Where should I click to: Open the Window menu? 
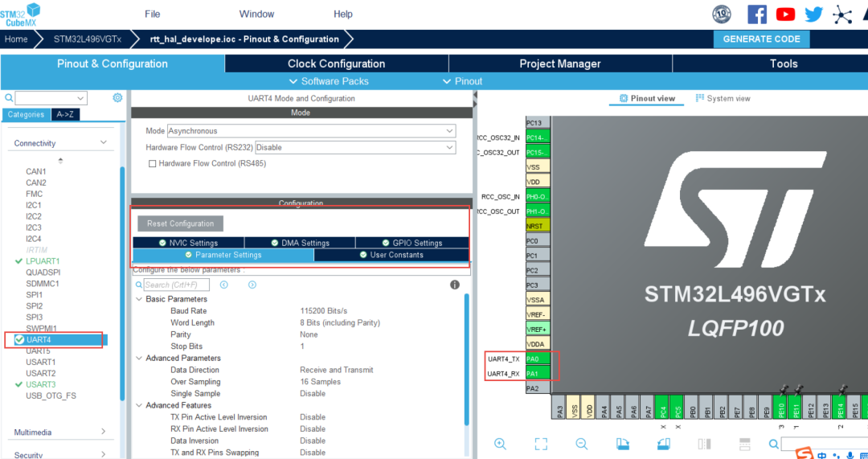[x=256, y=14]
